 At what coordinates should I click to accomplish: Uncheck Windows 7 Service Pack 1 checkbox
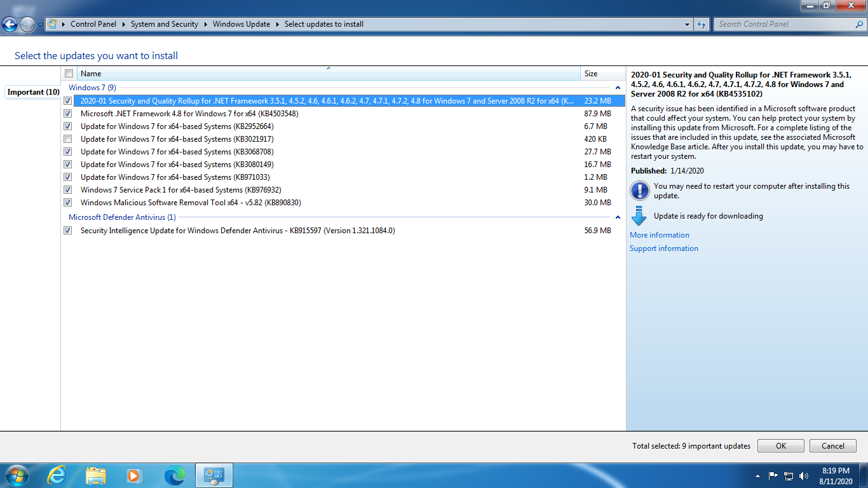68,190
